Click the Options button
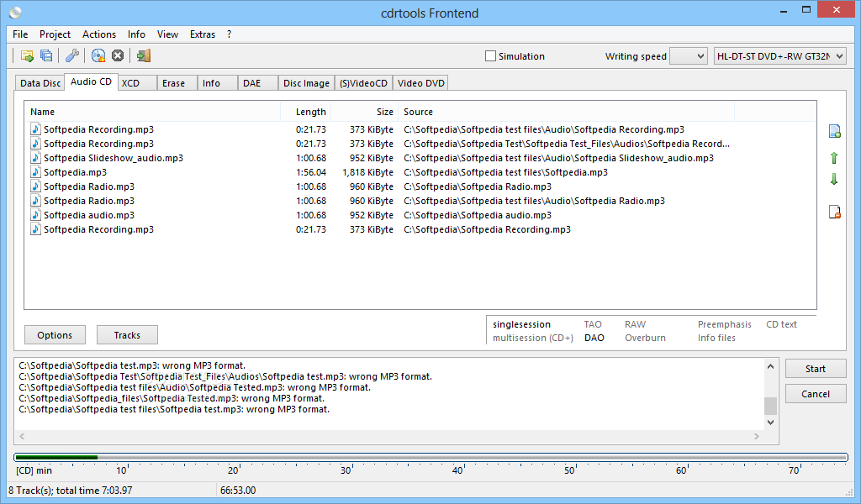 click(55, 335)
